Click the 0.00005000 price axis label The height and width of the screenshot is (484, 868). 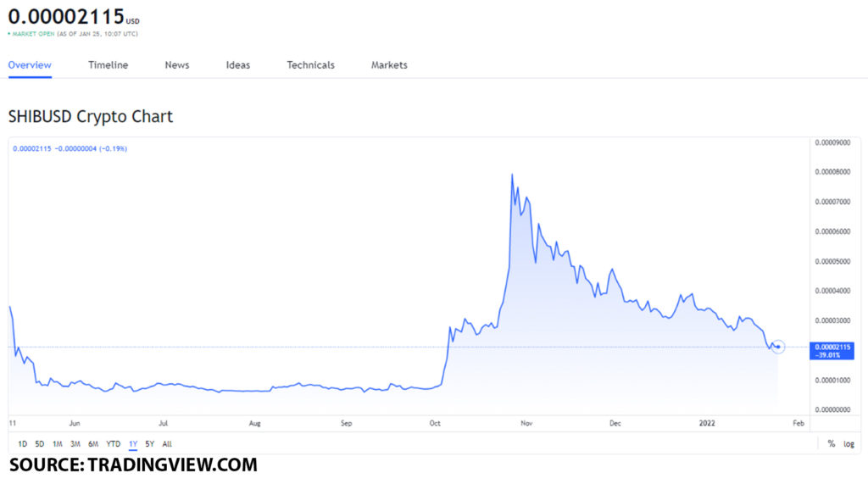pos(832,261)
